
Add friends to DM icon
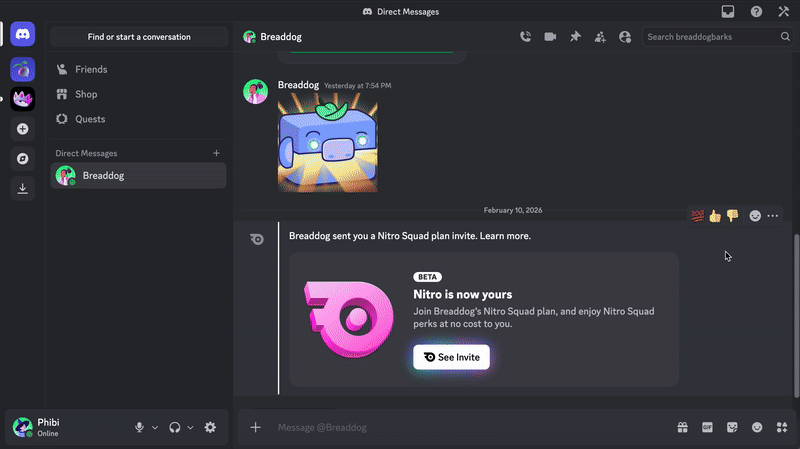tap(600, 37)
